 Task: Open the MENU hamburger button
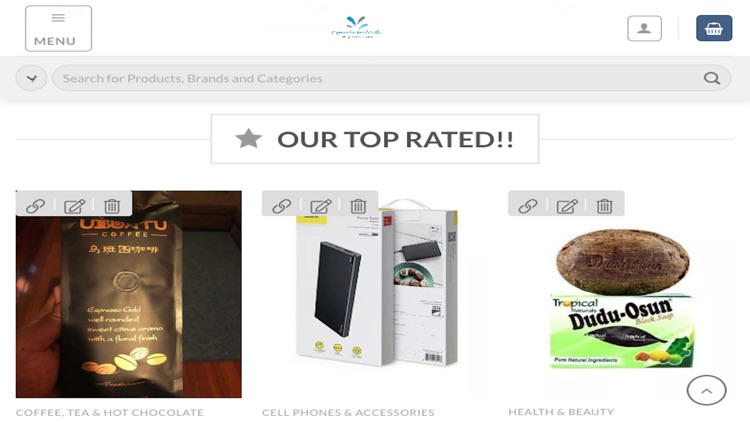tap(58, 29)
